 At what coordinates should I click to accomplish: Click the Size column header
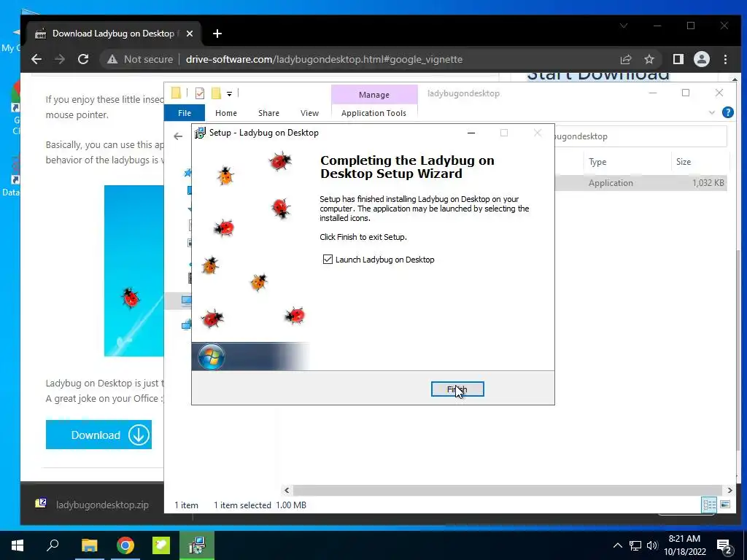click(x=683, y=162)
